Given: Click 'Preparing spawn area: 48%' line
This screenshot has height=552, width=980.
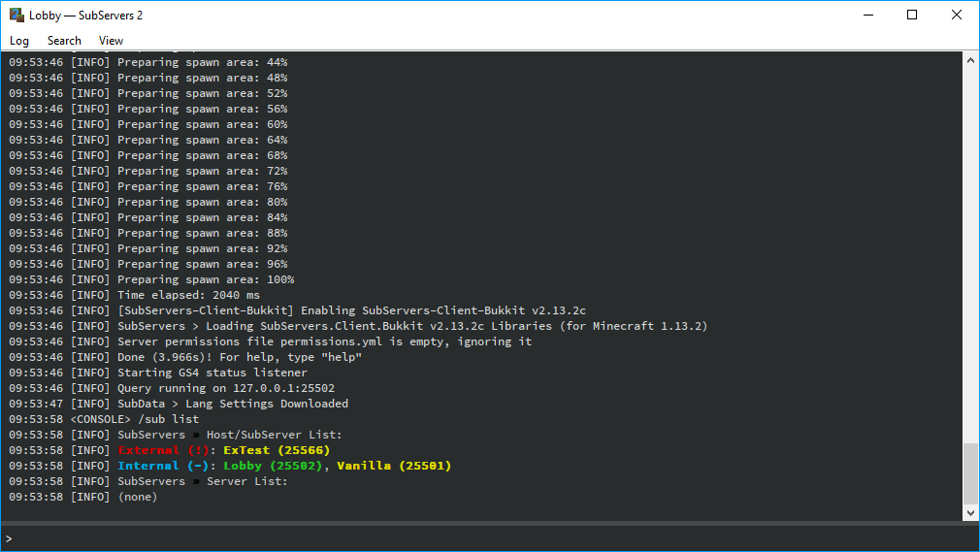Looking at the screenshot, I should pos(148,79).
